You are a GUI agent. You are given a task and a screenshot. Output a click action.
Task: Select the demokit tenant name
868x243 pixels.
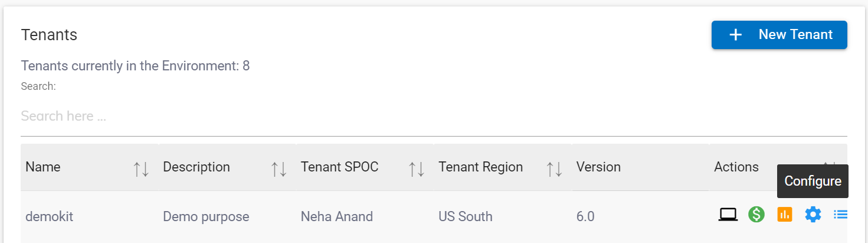tap(49, 217)
